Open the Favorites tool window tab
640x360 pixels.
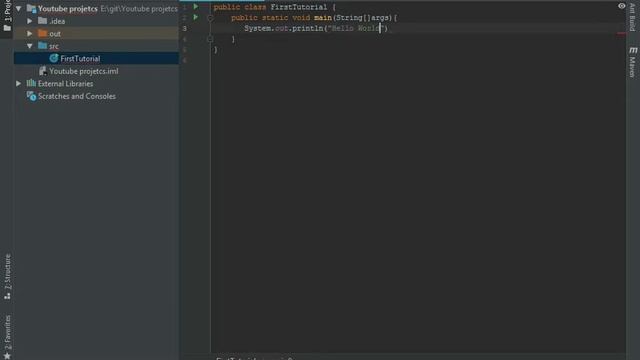7,337
